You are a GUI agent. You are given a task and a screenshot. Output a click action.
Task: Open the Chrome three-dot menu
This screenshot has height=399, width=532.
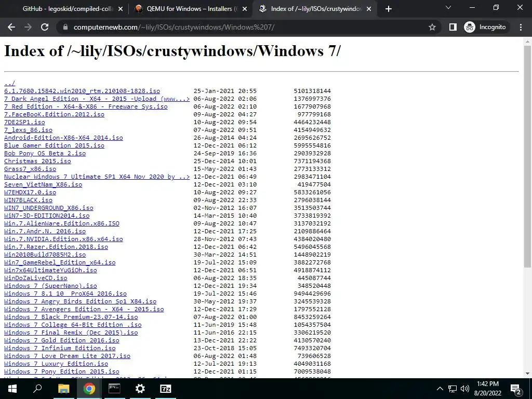pos(521,27)
